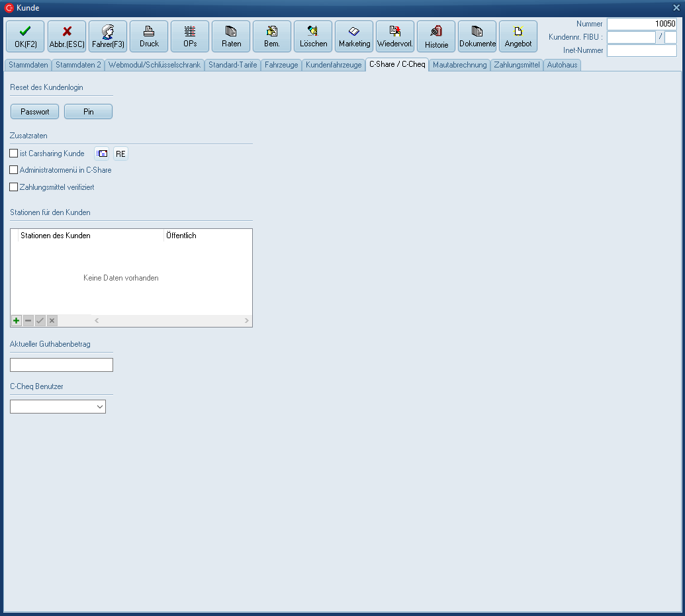Open the Mautabrechnung tab
This screenshot has width=685, height=616.
(459, 65)
